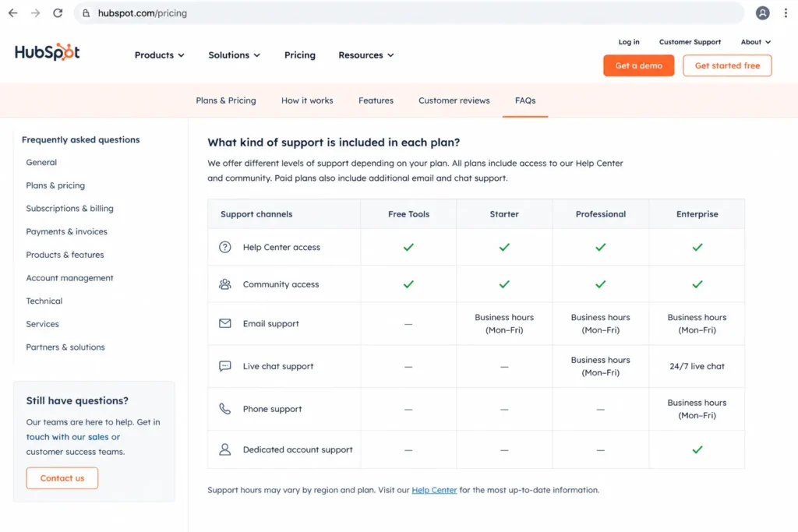Image resolution: width=798 pixels, height=532 pixels.
Task: Click the Community access people icon
Action: tap(225, 284)
